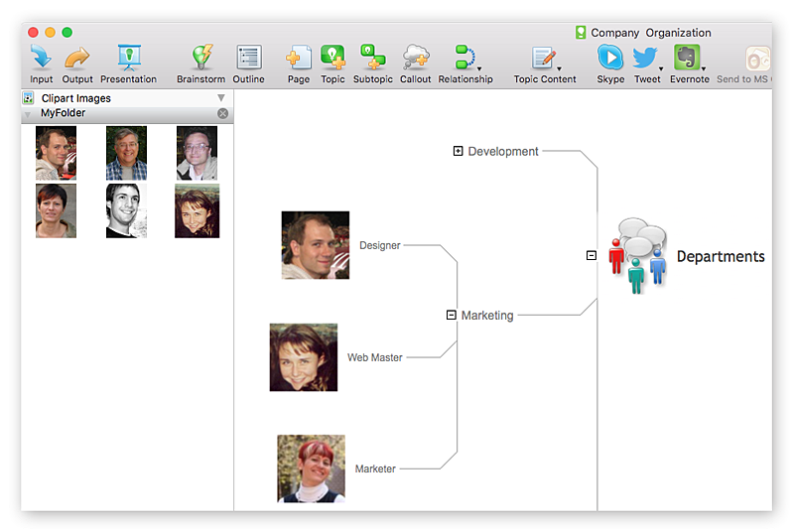Start Presentation mode
The width and height of the screenshot is (794, 532).
point(129,64)
